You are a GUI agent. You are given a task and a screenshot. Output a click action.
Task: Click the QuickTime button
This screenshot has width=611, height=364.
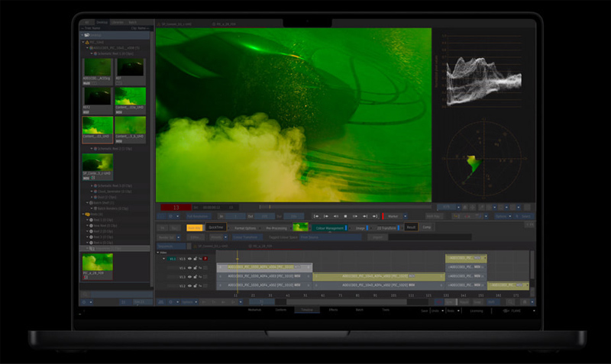pos(216,227)
